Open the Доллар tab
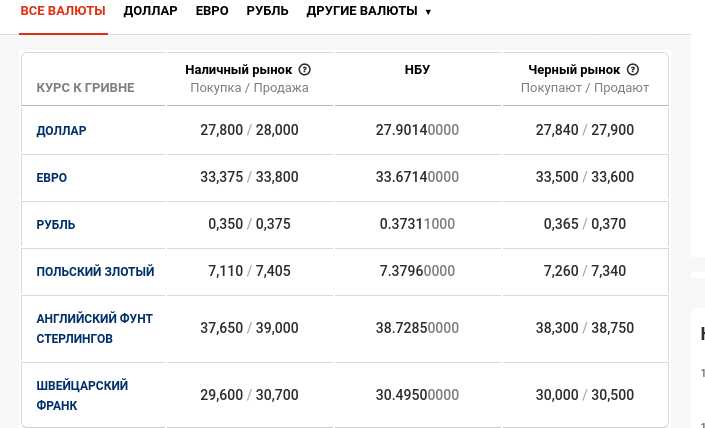This screenshot has height=428, width=705. point(151,11)
